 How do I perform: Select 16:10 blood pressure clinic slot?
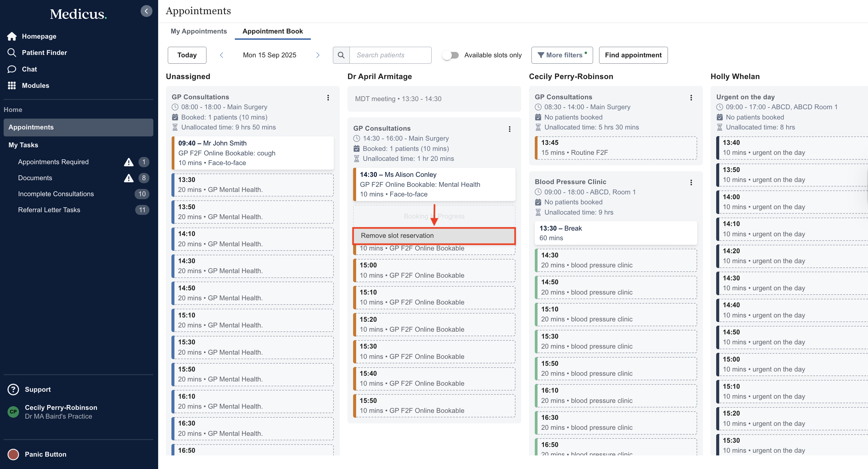click(x=616, y=396)
